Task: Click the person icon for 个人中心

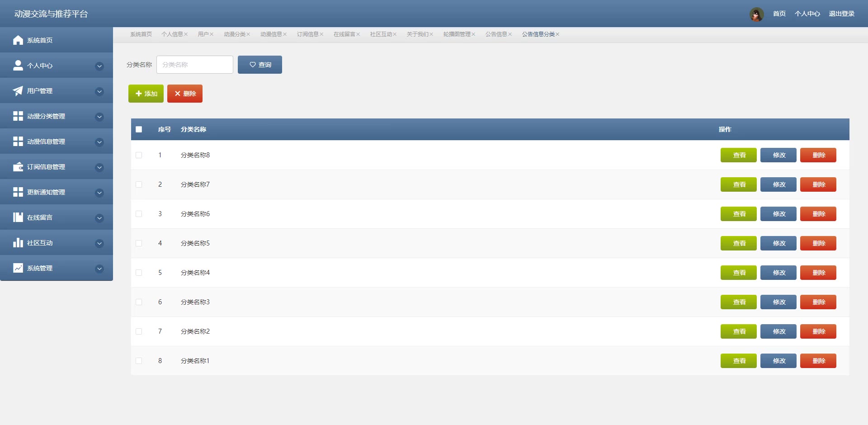Action: 18,66
